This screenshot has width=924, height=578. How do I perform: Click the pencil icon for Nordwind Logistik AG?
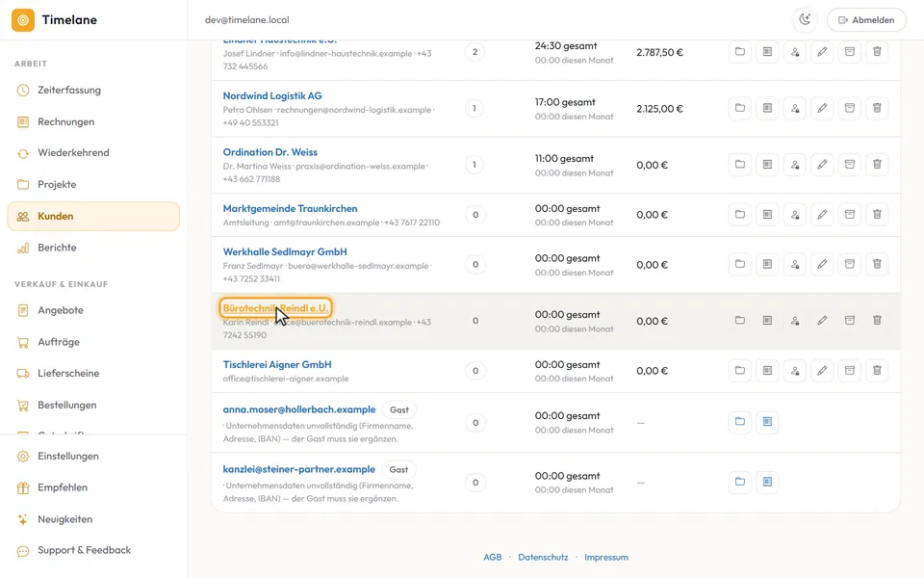coord(822,108)
